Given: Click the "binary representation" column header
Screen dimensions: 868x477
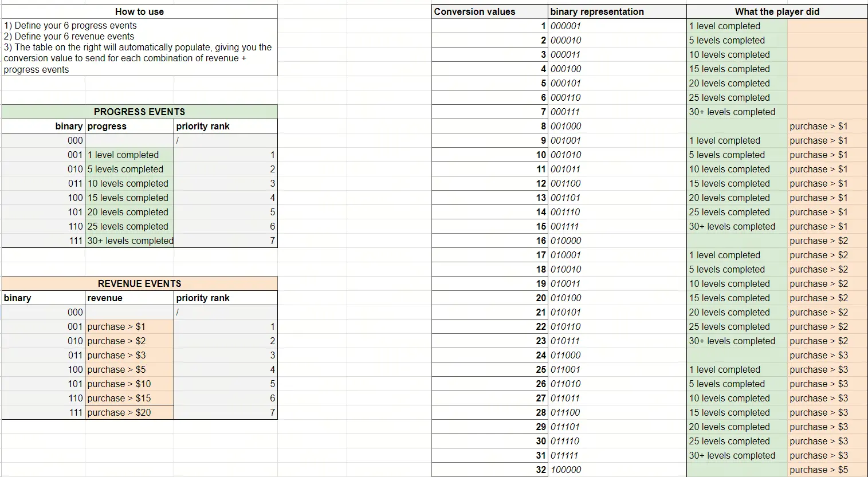Looking at the screenshot, I should (x=616, y=11).
